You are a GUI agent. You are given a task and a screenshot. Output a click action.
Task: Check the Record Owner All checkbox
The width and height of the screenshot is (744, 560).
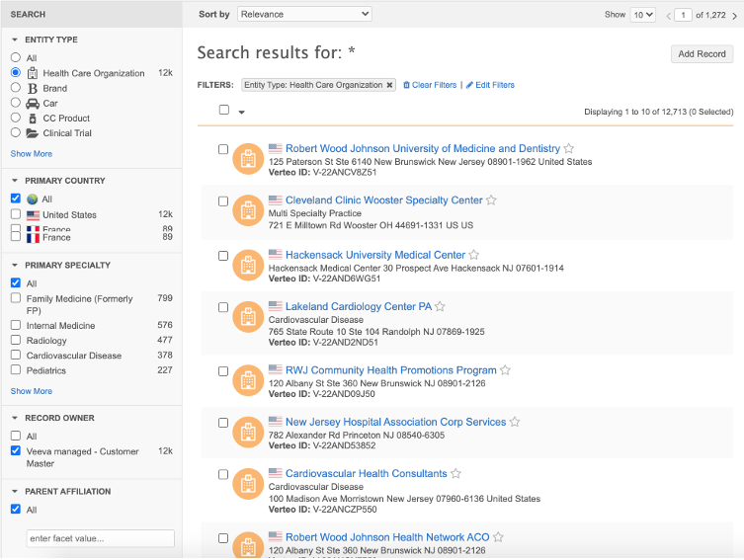pyautogui.click(x=16, y=436)
